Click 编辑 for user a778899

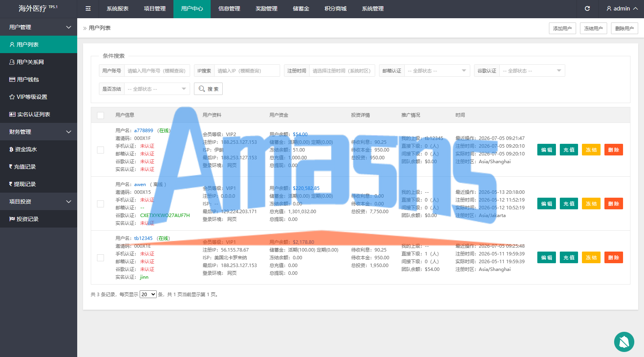pyautogui.click(x=547, y=150)
